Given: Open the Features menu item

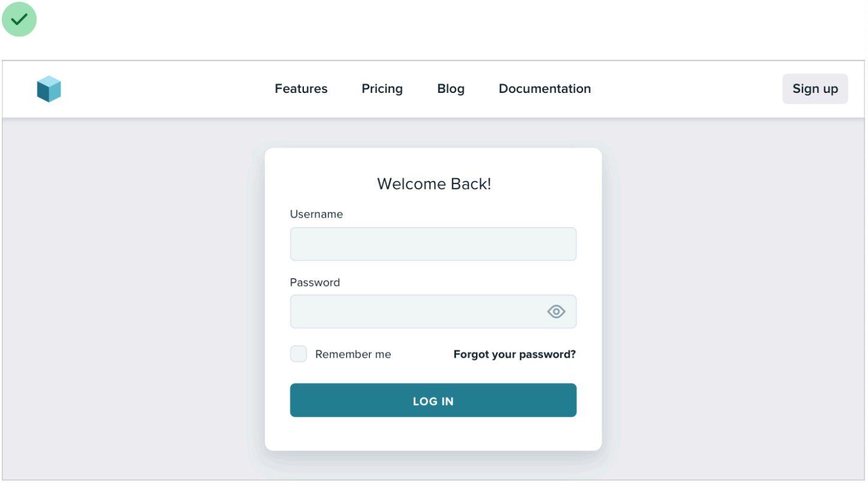Looking at the screenshot, I should point(301,89).
